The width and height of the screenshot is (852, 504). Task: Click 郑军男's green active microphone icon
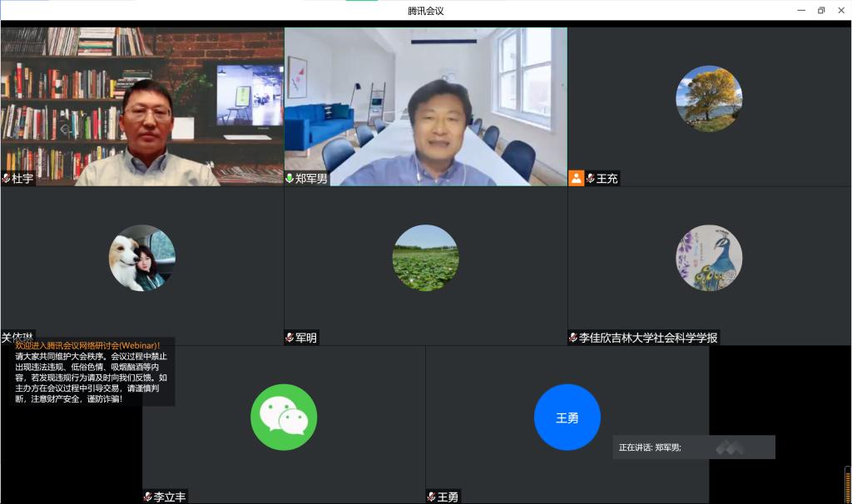(x=290, y=179)
